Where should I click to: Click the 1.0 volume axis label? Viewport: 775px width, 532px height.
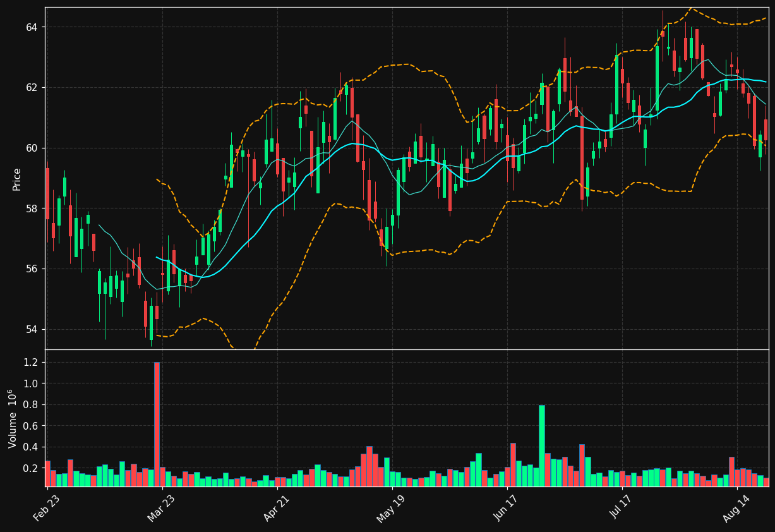pyautogui.click(x=31, y=384)
